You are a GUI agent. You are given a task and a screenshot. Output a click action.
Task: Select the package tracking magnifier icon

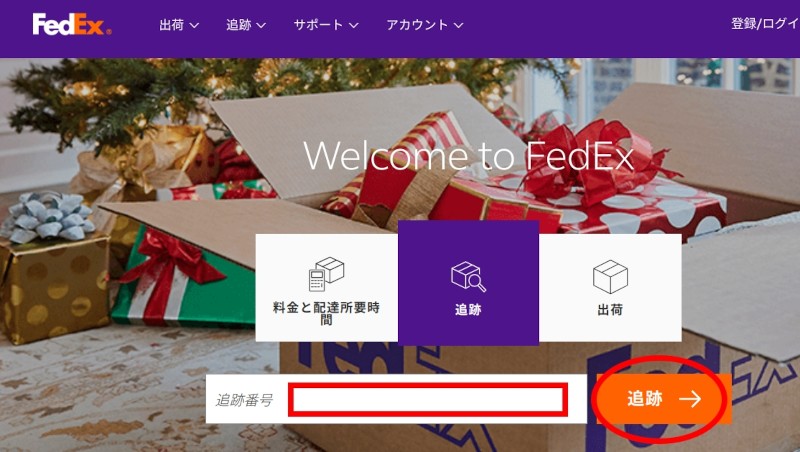[x=468, y=276]
